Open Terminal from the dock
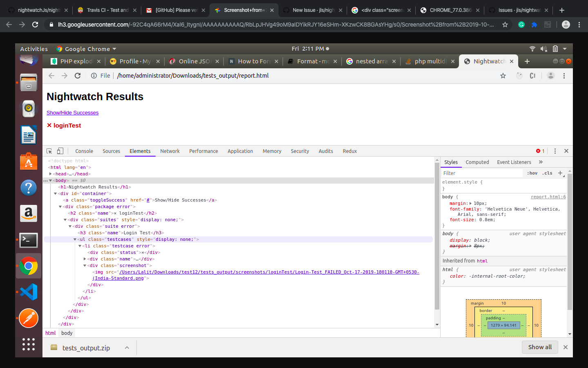This screenshot has width=588, height=368. click(29, 240)
